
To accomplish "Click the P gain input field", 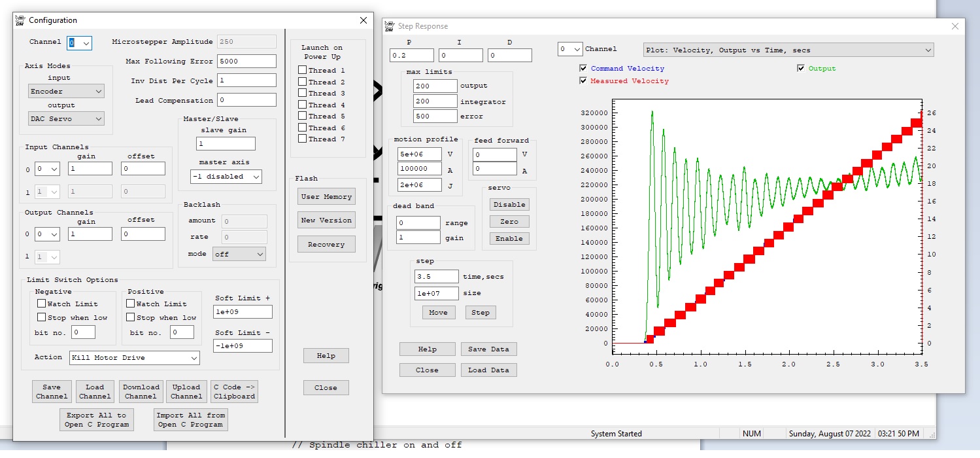I will [411, 56].
